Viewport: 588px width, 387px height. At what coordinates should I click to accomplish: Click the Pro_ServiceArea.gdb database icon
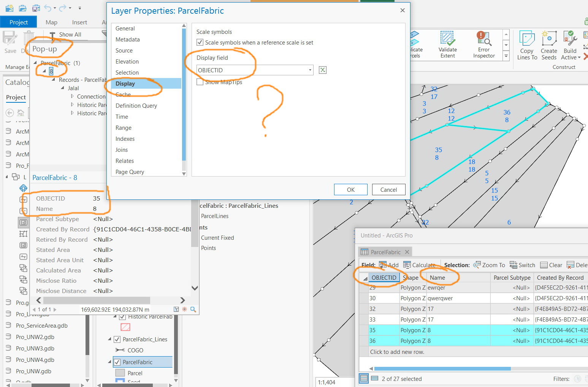click(9, 325)
